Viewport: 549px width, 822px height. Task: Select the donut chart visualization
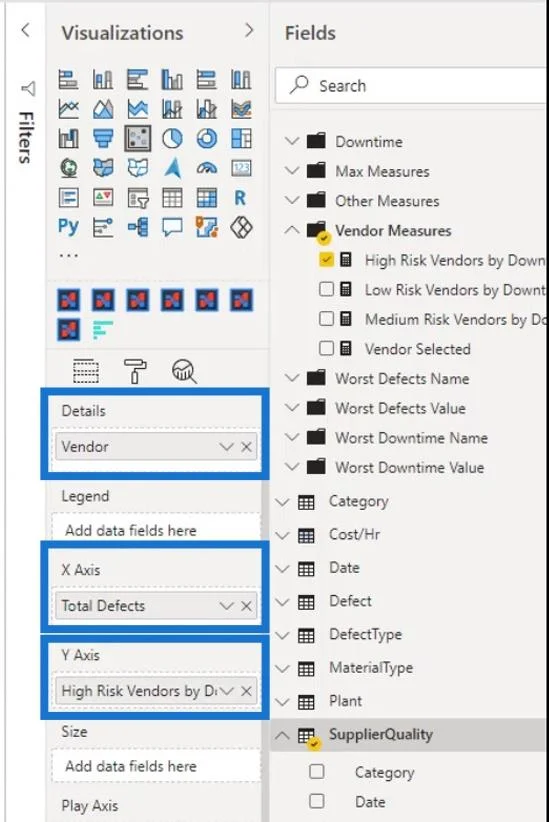(207, 138)
